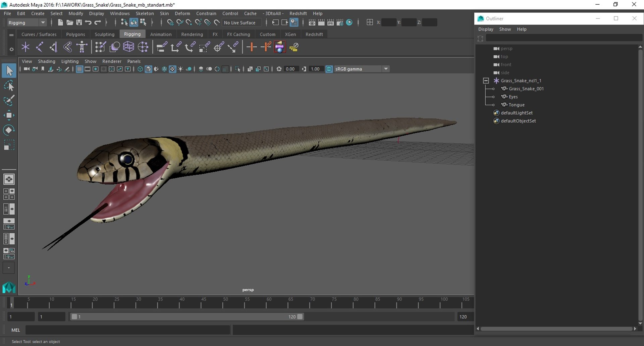Open the Rigging menu set dropdown
This screenshot has height=346, width=644.
point(27,22)
